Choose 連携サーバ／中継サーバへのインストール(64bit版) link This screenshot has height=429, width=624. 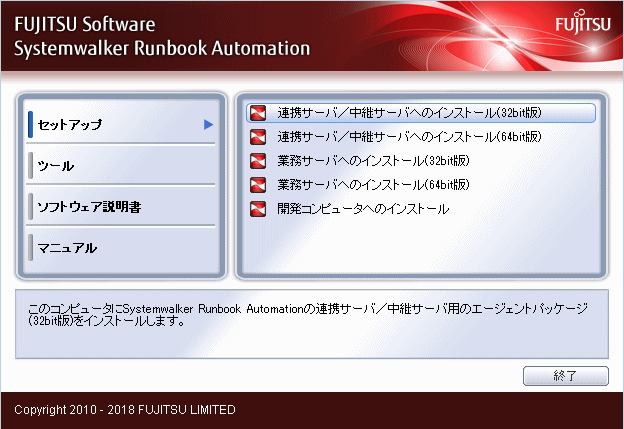[410, 137]
